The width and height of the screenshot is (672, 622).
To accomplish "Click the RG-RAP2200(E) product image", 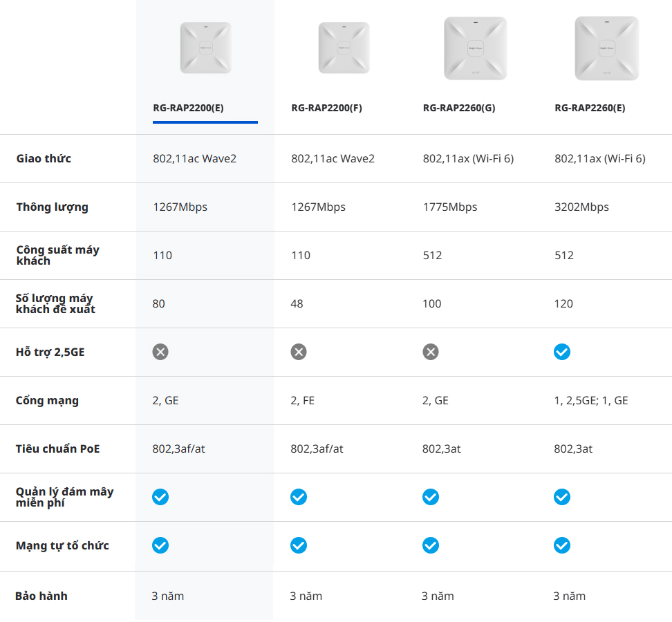I will tap(205, 48).
